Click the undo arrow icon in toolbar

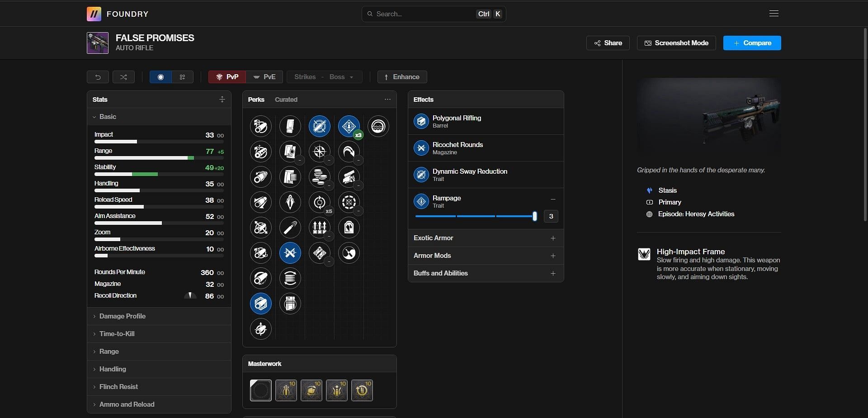(98, 77)
